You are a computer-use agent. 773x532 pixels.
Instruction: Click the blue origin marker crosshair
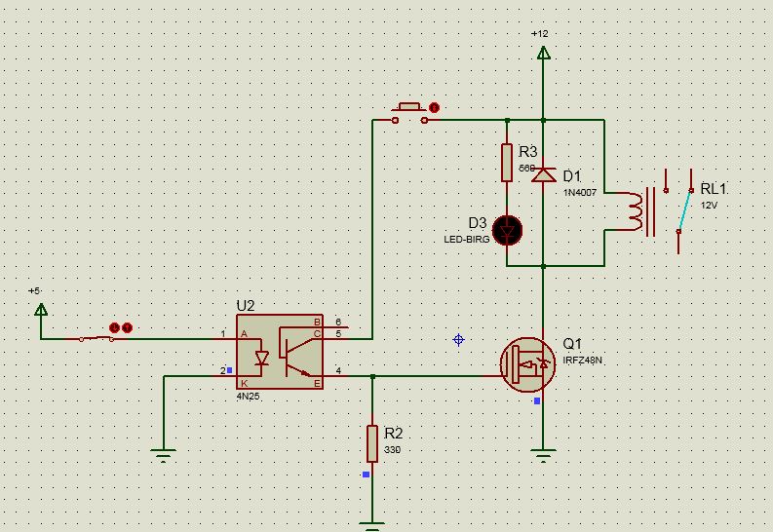(x=458, y=340)
